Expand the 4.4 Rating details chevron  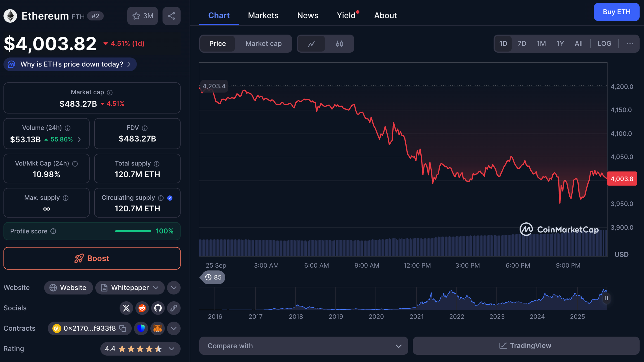172,349
